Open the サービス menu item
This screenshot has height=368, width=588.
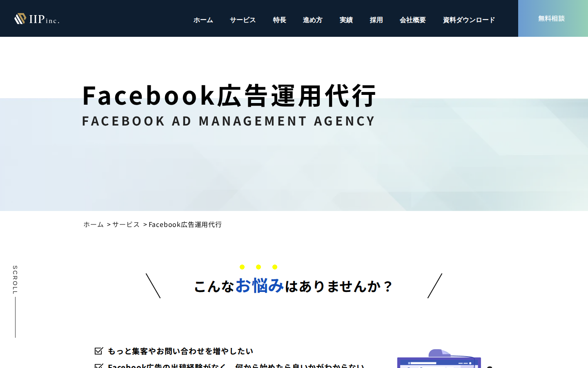pyautogui.click(x=243, y=20)
